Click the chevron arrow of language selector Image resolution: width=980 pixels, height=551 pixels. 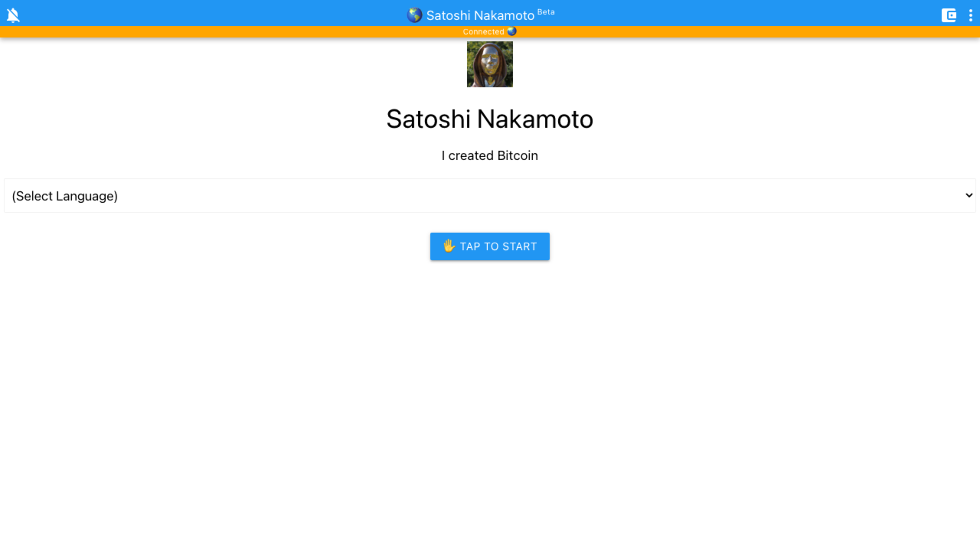pos(969,195)
